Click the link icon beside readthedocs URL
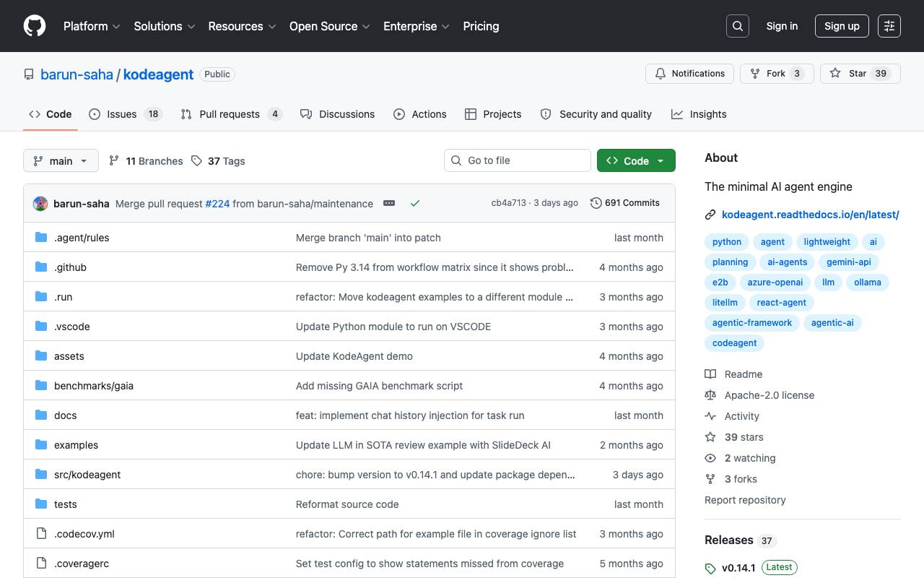This screenshot has width=924, height=578. 710,215
